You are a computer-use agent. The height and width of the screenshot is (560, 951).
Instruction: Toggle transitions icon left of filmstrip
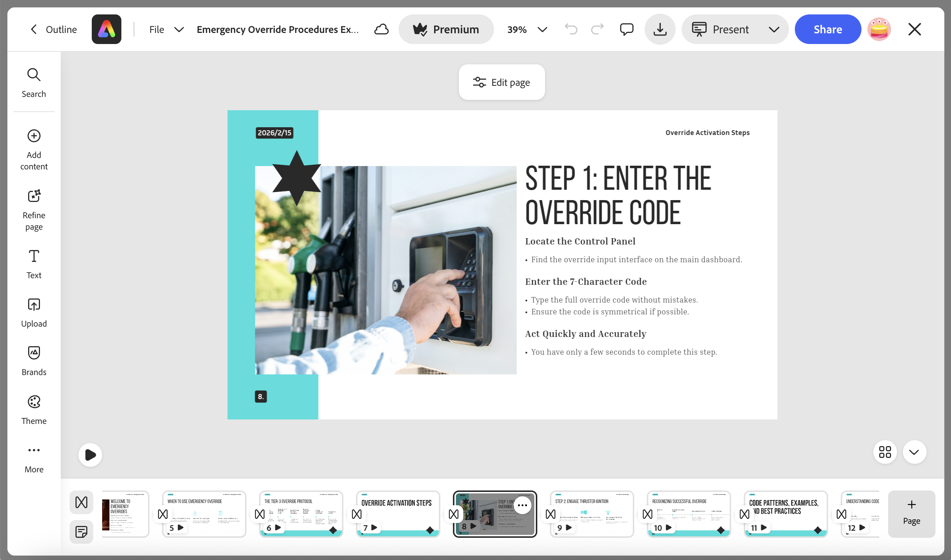click(x=81, y=502)
